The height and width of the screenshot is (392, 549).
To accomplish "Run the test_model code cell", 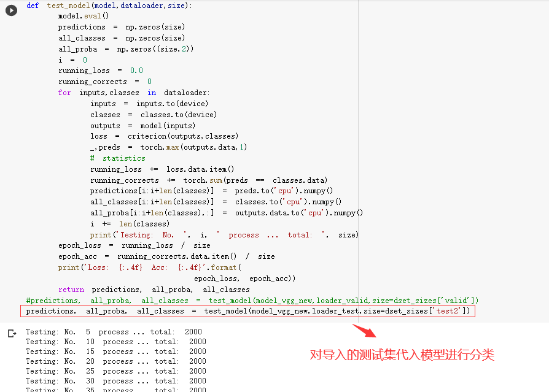I will (x=11, y=10).
